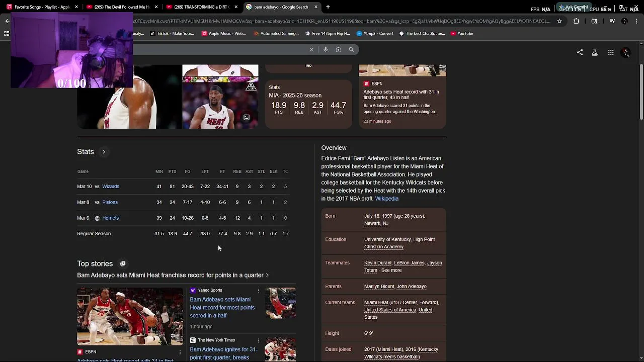Open the Pistons team link

pos(110,202)
